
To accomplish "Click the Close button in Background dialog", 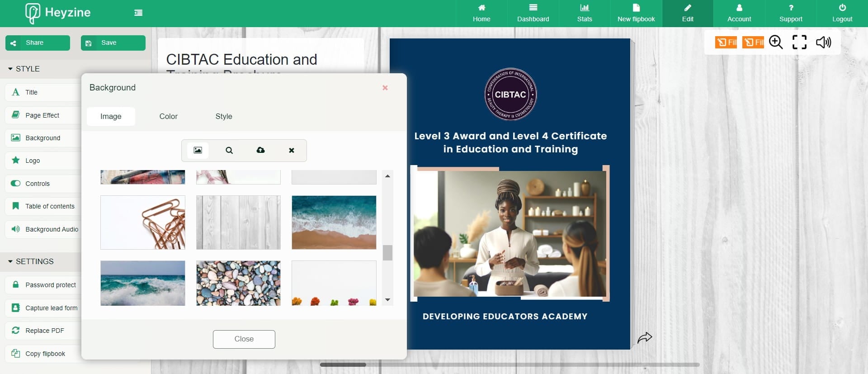I will pyautogui.click(x=244, y=339).
